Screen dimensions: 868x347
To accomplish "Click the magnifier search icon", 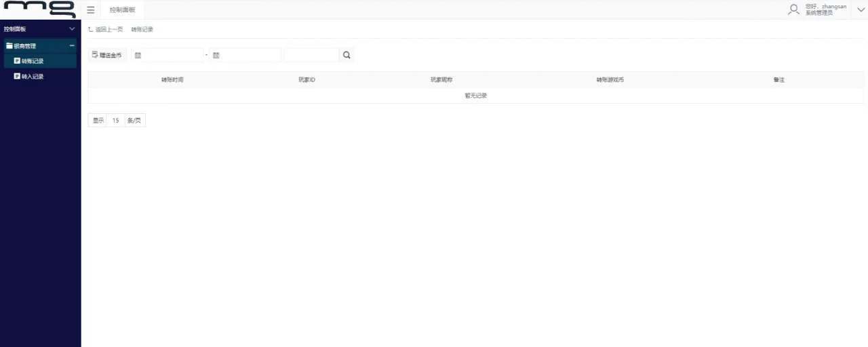I will coord(347,56).
